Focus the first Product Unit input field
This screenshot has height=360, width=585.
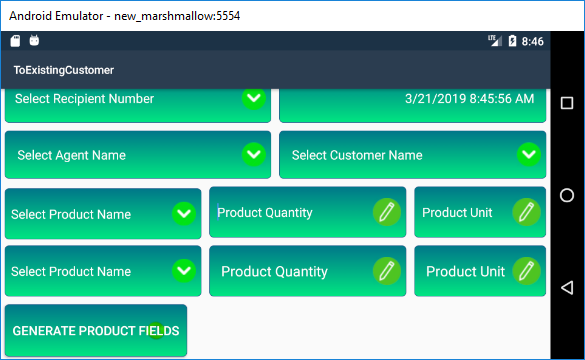(x=480, y=212)
